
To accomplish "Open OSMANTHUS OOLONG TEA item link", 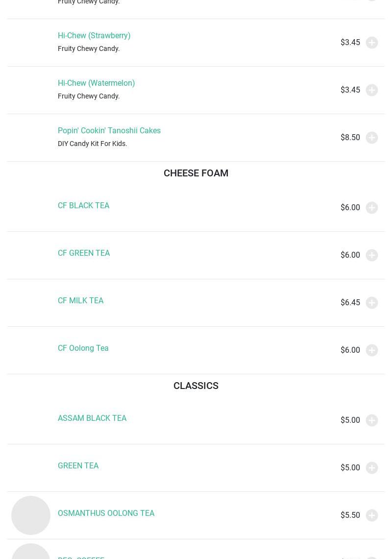I will (106, 513).
